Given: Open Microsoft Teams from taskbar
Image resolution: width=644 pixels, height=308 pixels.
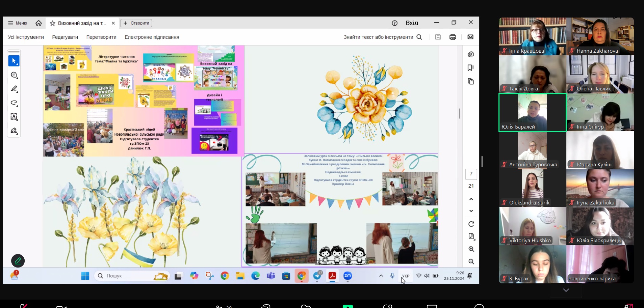Looking at the screenshot, I should (x=271, y=276).
